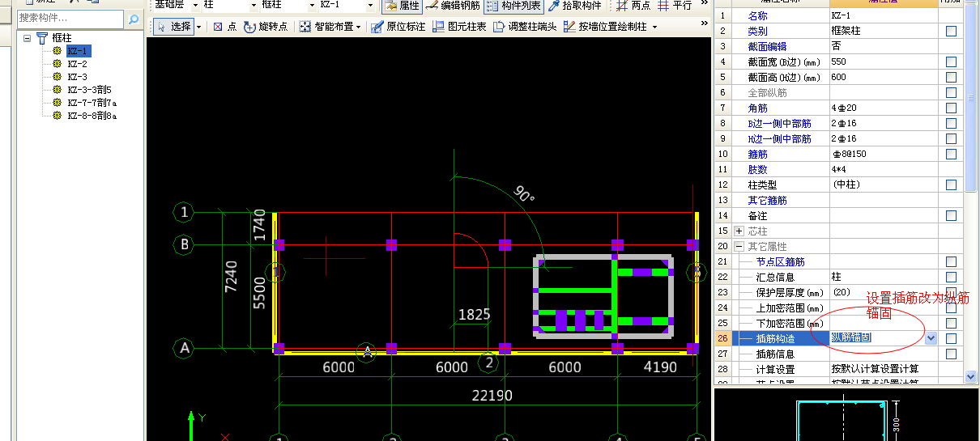Open the 基础层 floor dropdown

[x=196, y=5]
